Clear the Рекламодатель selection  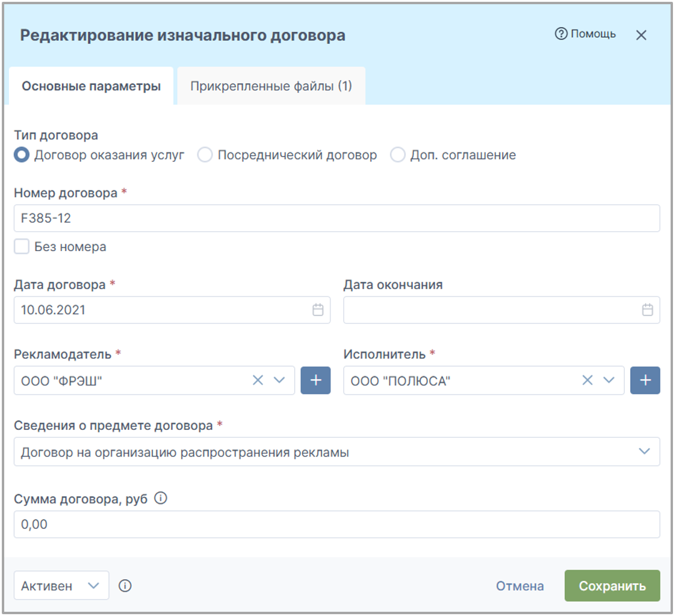[x=258, y=380]
